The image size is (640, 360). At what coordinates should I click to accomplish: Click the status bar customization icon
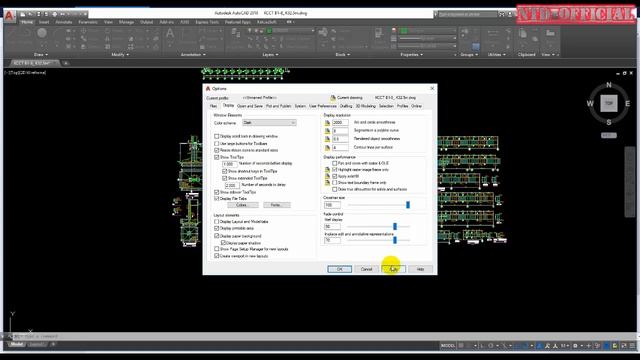coord(631,346)
